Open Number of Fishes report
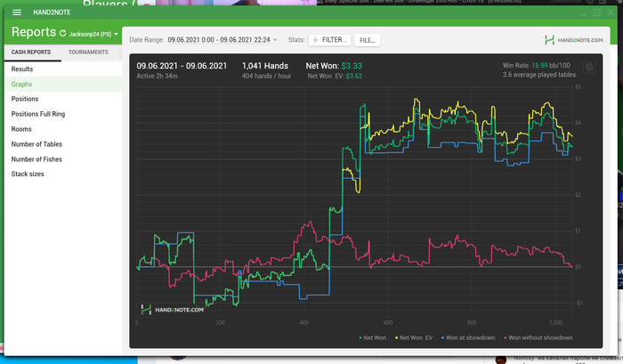 (63, 159)
